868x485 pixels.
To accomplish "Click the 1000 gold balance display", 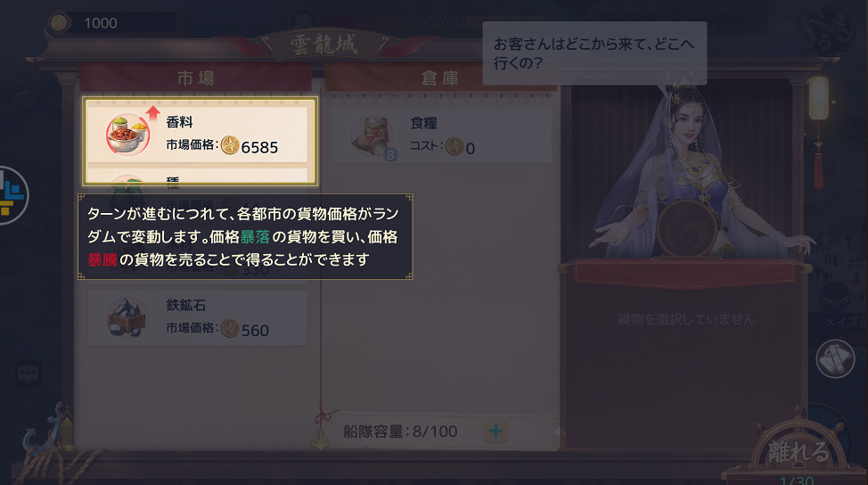I will click(x=113, y=23).
